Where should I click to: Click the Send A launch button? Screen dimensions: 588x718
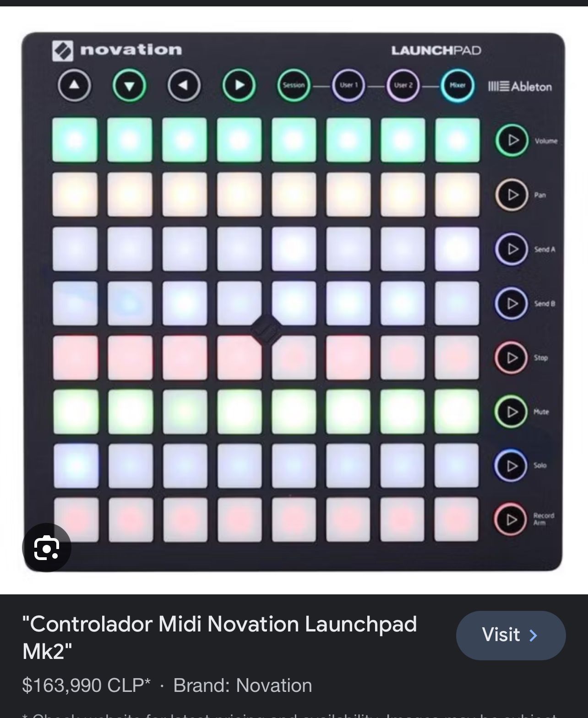[x=512, y=249]
